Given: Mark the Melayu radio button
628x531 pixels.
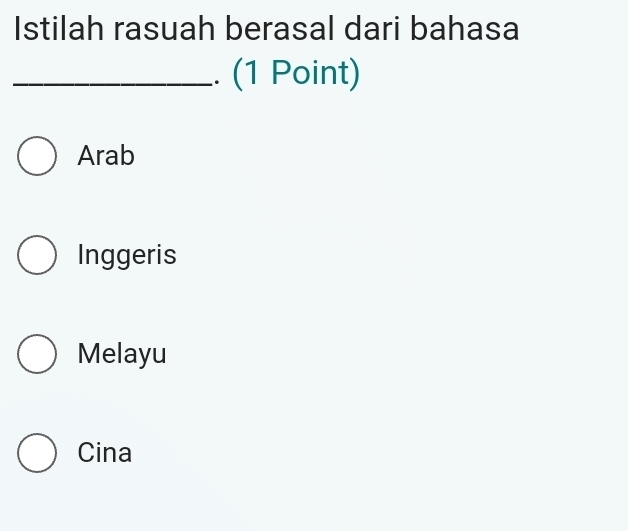Looking at the screenshot, I should pos(37,354).
